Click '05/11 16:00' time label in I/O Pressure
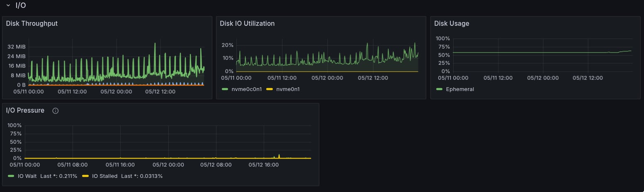Screen dimensions: 644x192 (120, 165)
